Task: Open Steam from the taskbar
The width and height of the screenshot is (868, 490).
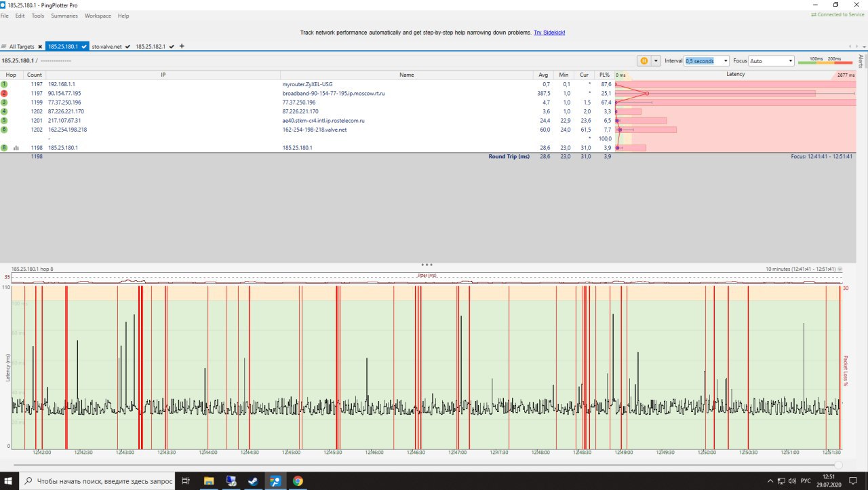Action: [x=253, y=481]
